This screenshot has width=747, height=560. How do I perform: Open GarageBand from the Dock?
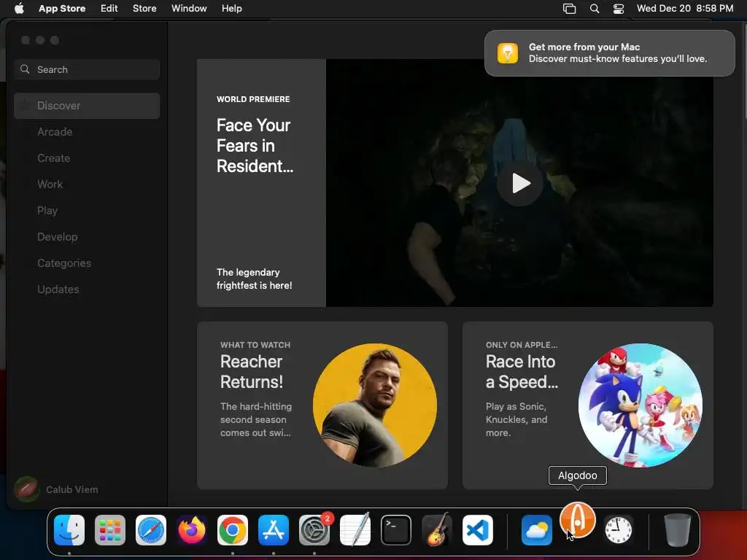click(x=437, y=530)
